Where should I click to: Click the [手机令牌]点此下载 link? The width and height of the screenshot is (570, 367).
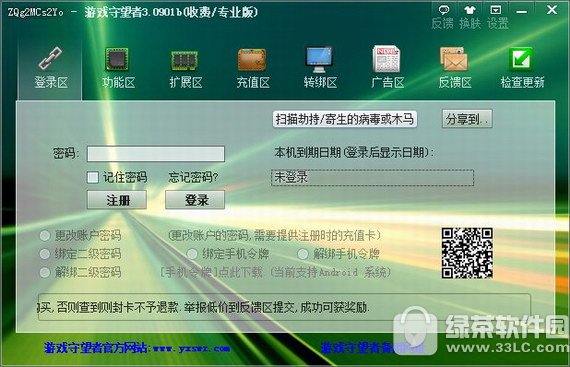(x=211, y=272)
